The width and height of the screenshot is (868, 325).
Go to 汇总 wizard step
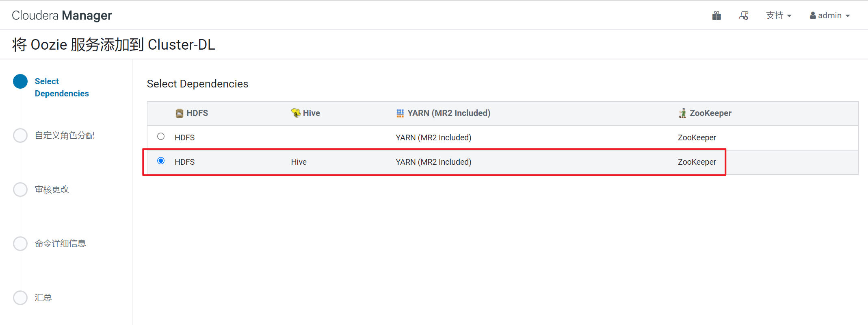pos(43,298)
